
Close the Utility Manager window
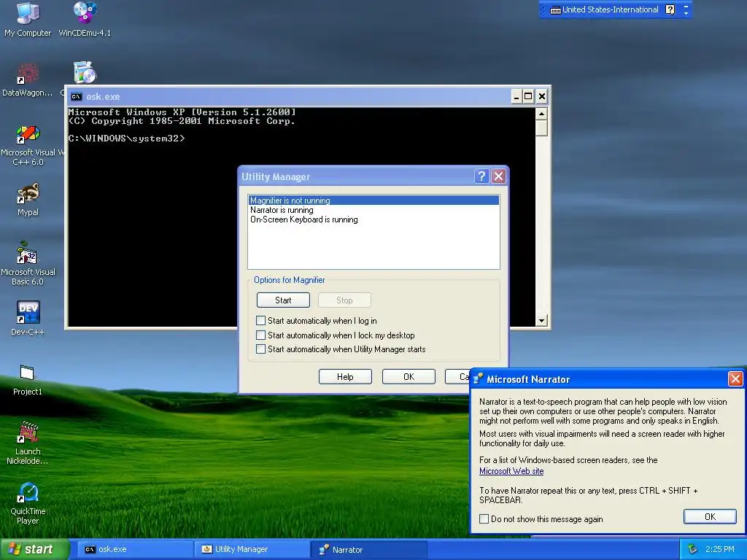(498, 176)
